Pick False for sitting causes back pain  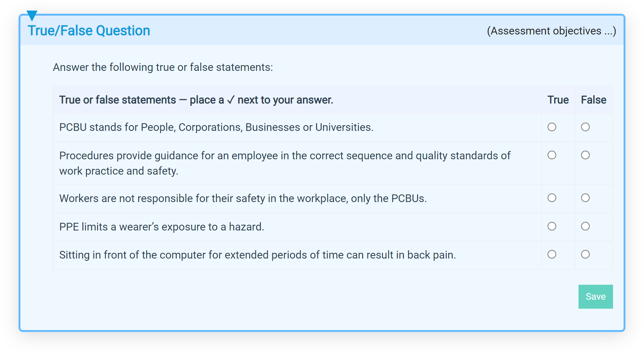(x=585, y=254)
